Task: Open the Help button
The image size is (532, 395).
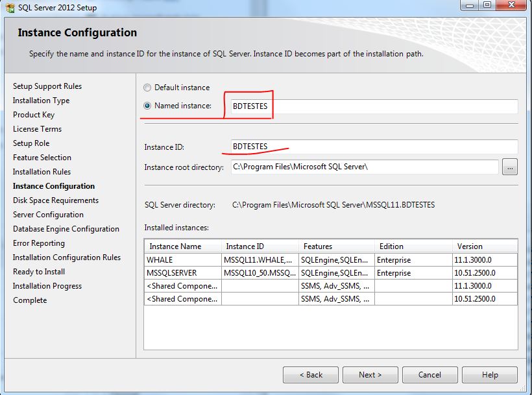Action: (x=490, y=375)
